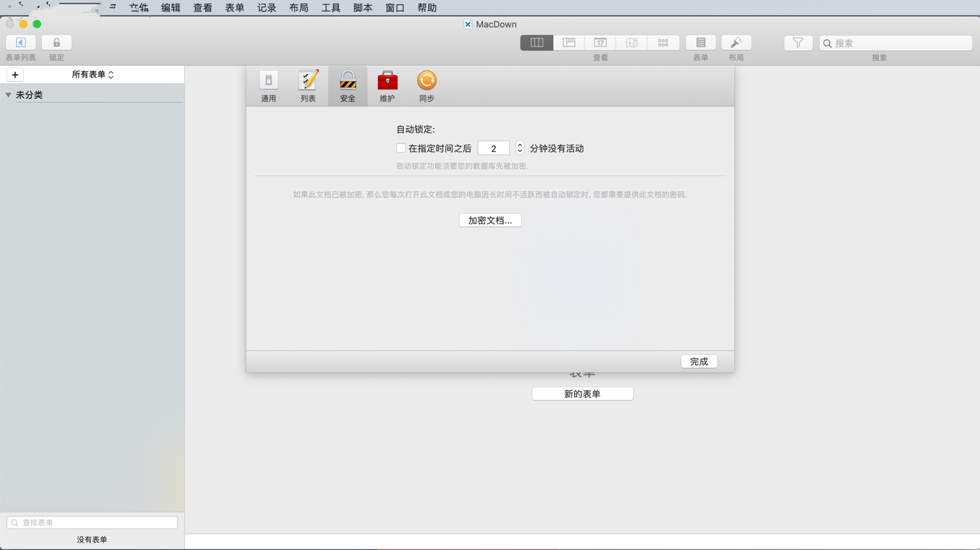Click the 新的表单 button

coord(582,394)
